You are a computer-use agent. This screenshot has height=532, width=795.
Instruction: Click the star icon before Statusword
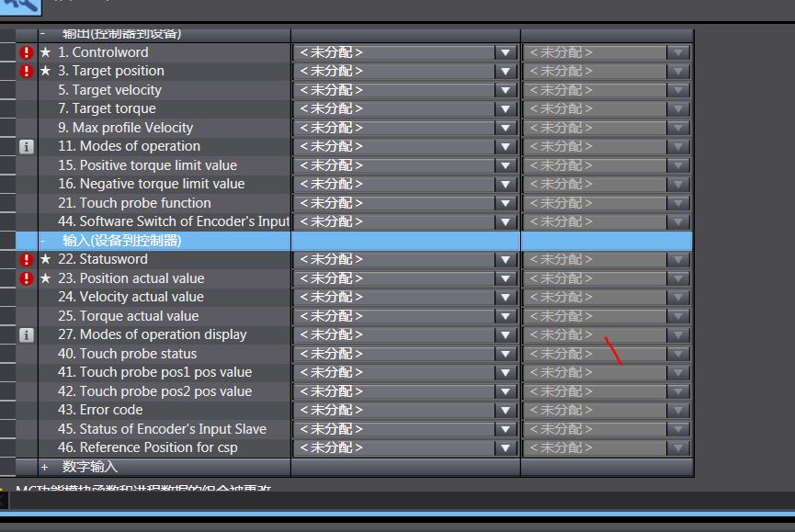46,259
